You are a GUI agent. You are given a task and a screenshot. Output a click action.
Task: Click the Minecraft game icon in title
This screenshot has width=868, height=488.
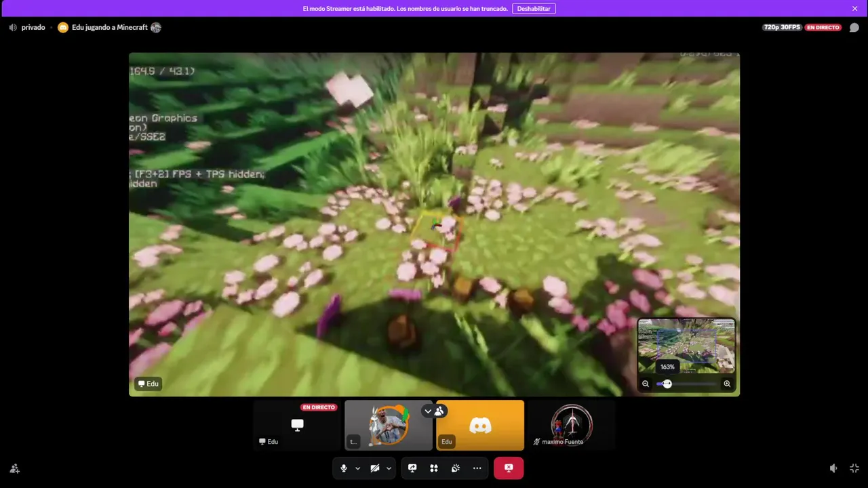pyautogui.click(x=156, y=28)
